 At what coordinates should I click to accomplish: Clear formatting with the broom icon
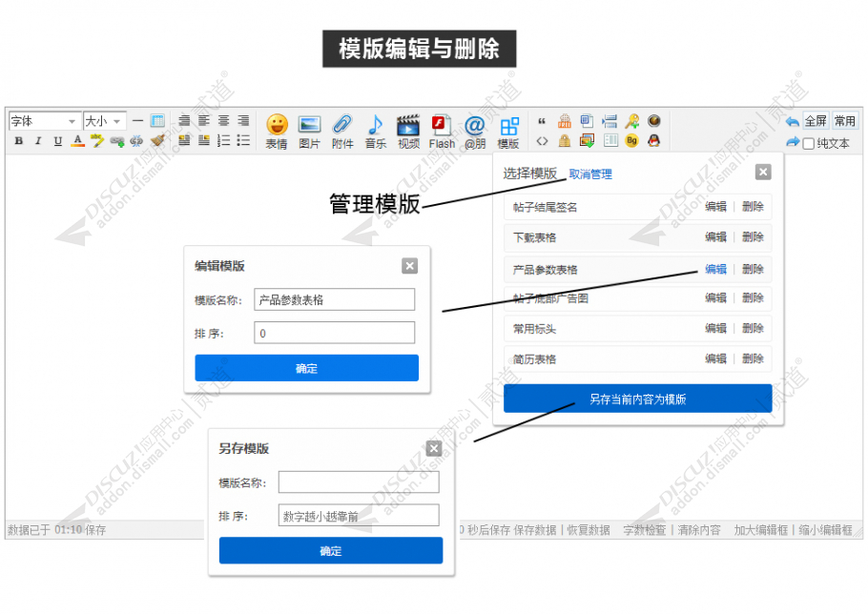pyautogui.click(x=157, y=140)
